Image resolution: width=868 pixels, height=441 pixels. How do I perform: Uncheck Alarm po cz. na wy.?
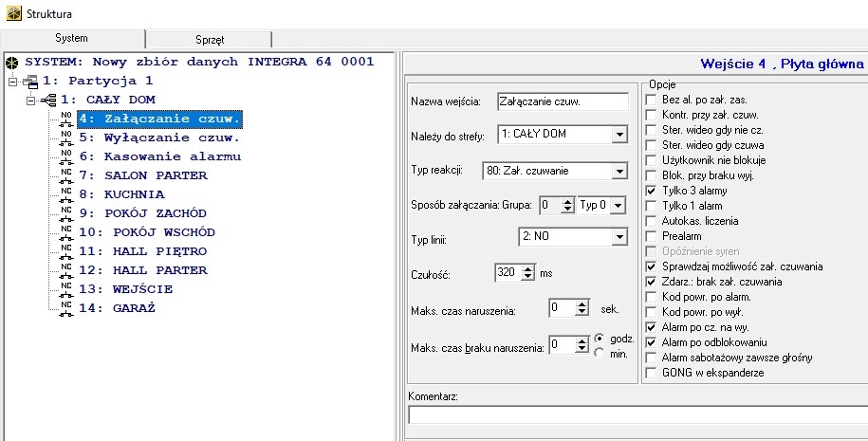[x=651, y=327]
